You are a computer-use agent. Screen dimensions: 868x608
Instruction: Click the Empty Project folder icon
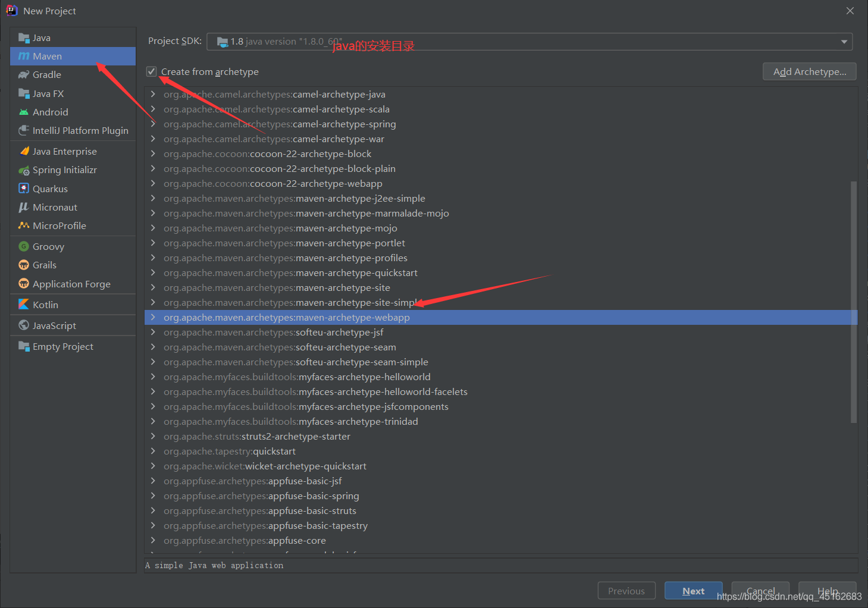tap(24, 346)
